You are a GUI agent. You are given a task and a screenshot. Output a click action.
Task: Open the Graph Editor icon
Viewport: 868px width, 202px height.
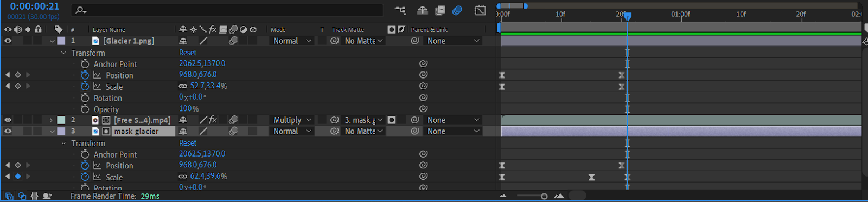480,10
